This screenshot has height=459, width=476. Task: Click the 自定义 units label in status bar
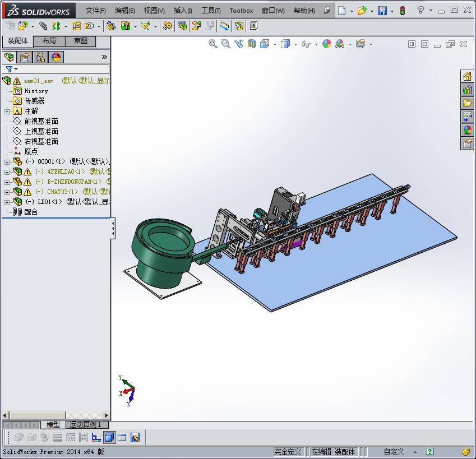point(394,452)
